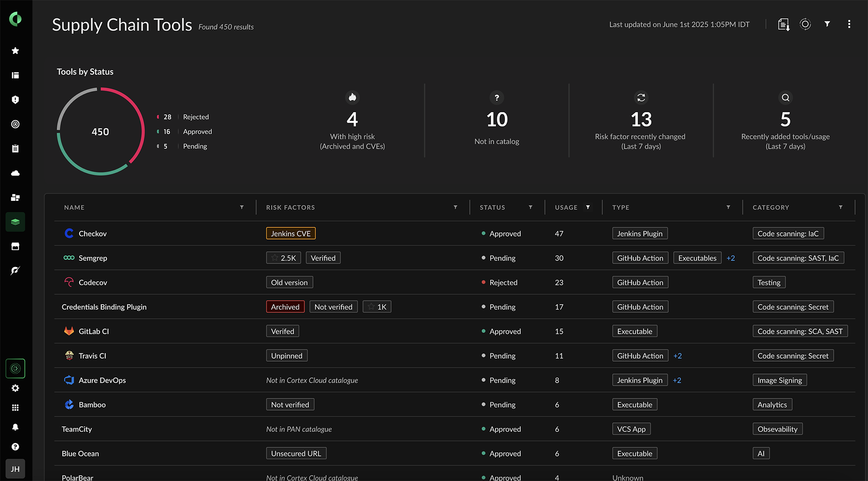
Task: Open the three-dot more options menu
Action: (849, 24)
